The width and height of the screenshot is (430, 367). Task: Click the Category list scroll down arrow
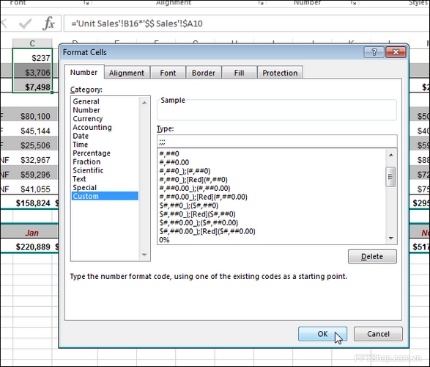tap(144, 255)
